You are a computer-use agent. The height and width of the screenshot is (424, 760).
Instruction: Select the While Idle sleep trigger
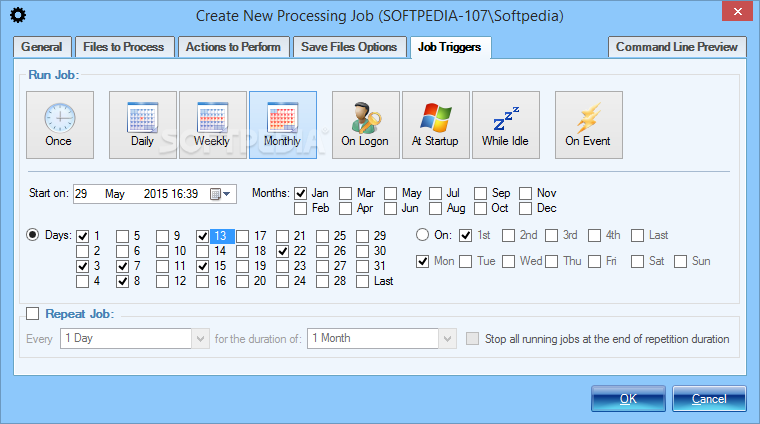point(506,125)
